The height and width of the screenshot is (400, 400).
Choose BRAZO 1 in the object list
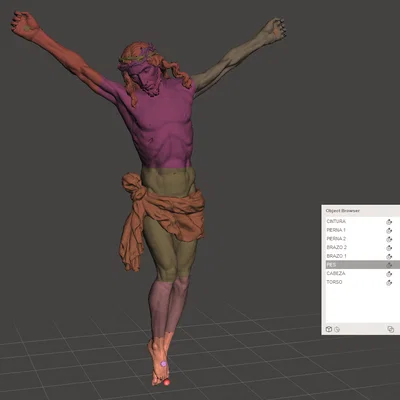pyautogui.click(x=362, y=256)
